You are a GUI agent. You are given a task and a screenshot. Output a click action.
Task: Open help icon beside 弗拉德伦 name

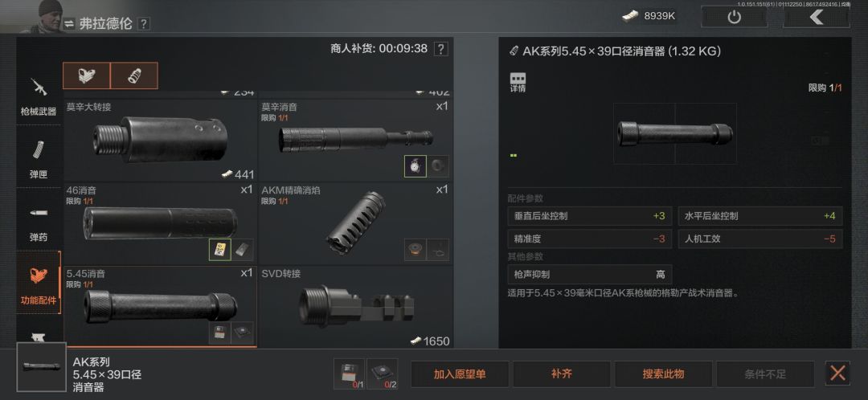coord(143,24)
